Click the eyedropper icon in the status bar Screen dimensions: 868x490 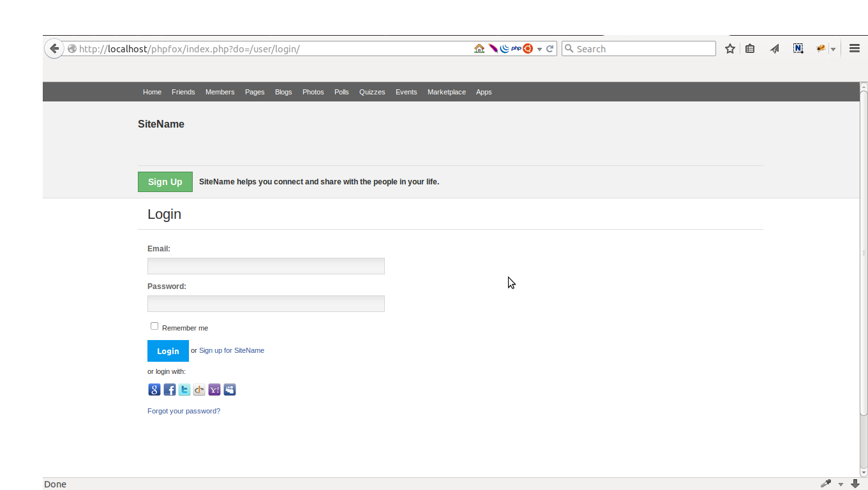point(826,484)
